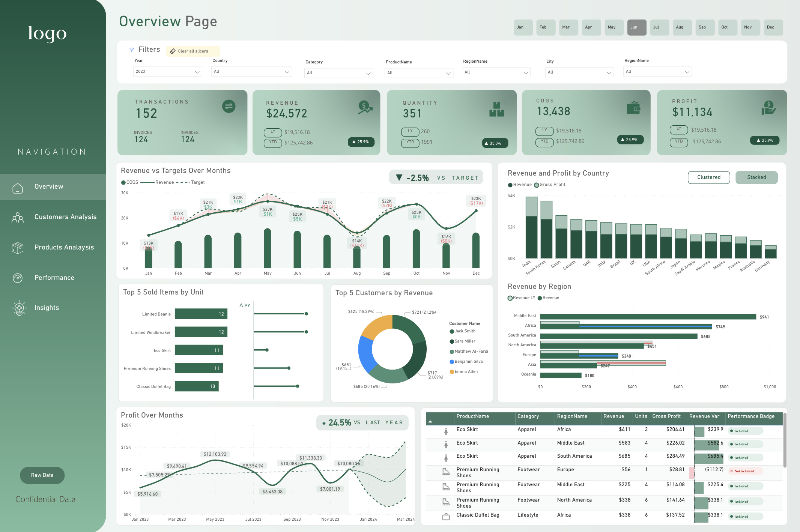The width and height of the screenshot is (800, 532).
Task: Select the Jan month slicer
Action: tap(523, 27)
